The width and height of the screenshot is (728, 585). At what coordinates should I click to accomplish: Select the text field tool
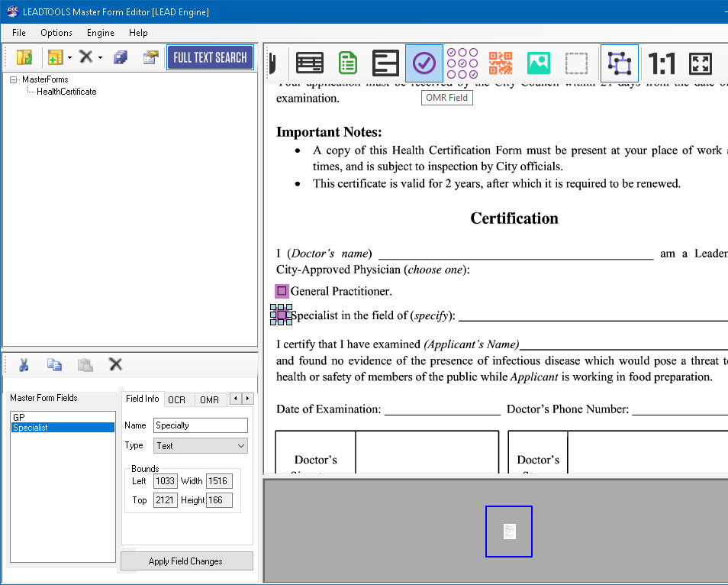click(x=310, y=63)
